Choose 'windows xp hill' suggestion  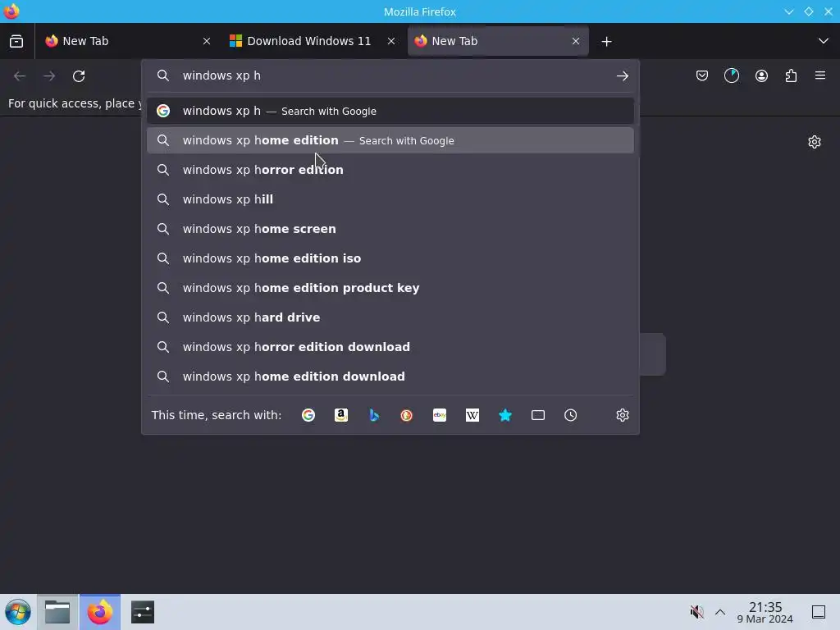(390, 199)
